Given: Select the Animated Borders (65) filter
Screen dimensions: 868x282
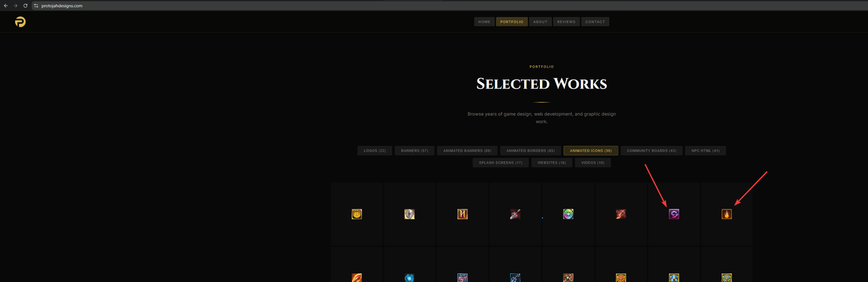Looking at the screenshot, I should 530,151.
